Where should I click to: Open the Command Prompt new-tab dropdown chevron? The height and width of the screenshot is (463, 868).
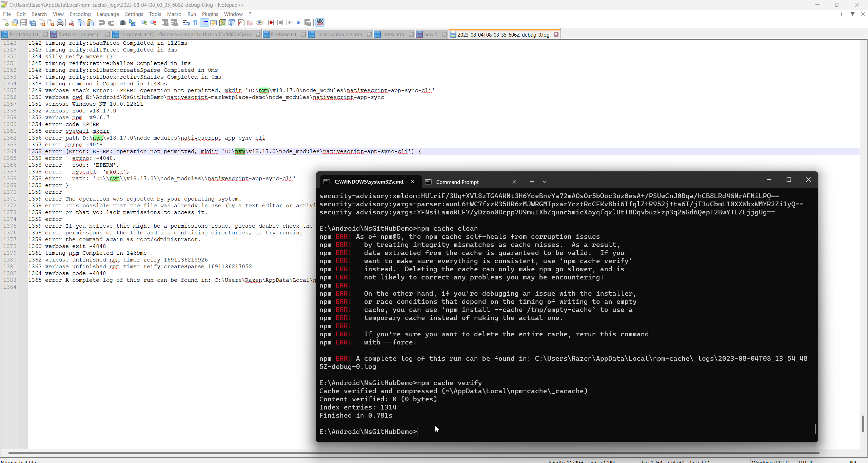click(544, 182)
